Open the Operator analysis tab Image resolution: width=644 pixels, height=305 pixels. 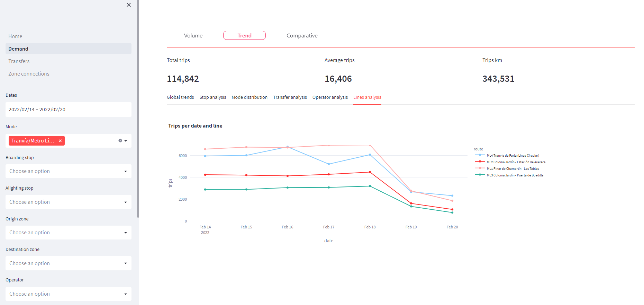click(330, 97)
